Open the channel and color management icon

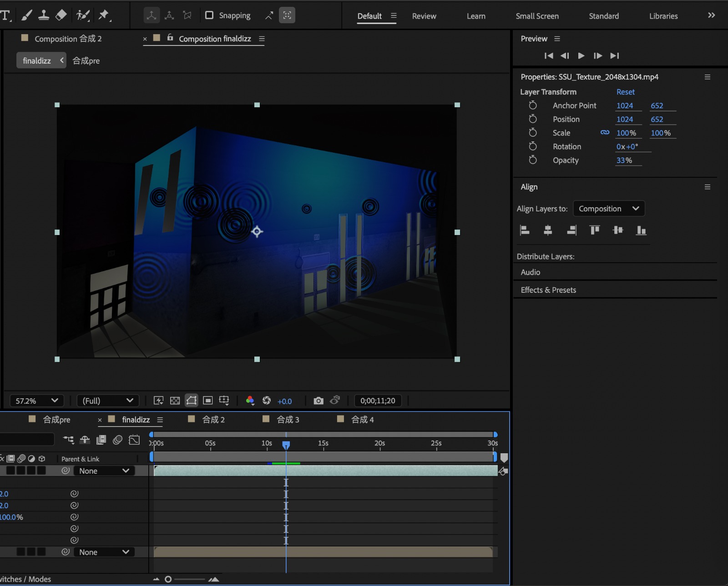(x=250, y=401)
